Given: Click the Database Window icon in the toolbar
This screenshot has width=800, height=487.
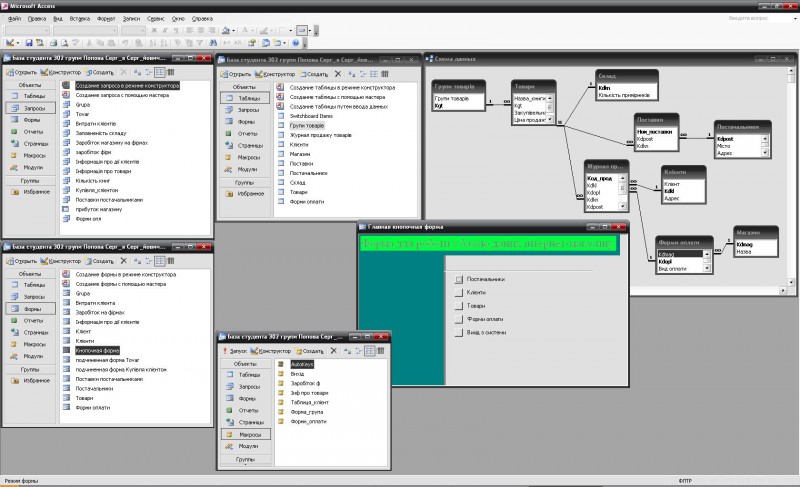Looking at the screenshot, I should click(266, 43).
